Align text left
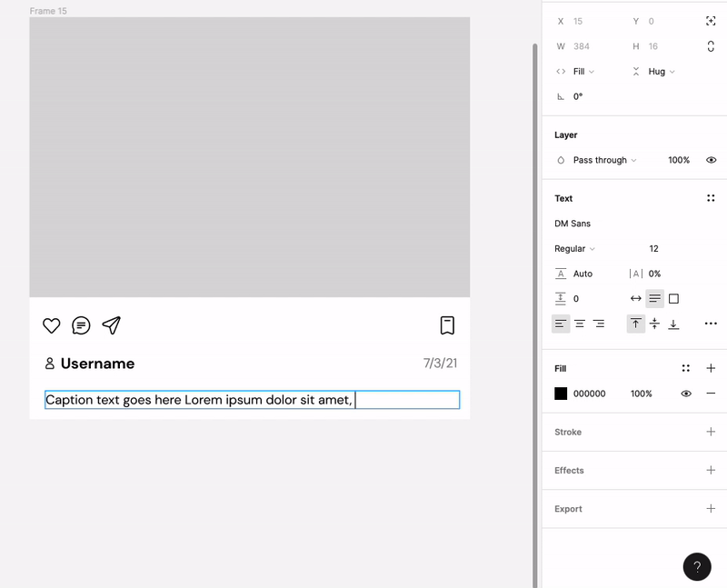727x588 pixels. tap(561, 324)
